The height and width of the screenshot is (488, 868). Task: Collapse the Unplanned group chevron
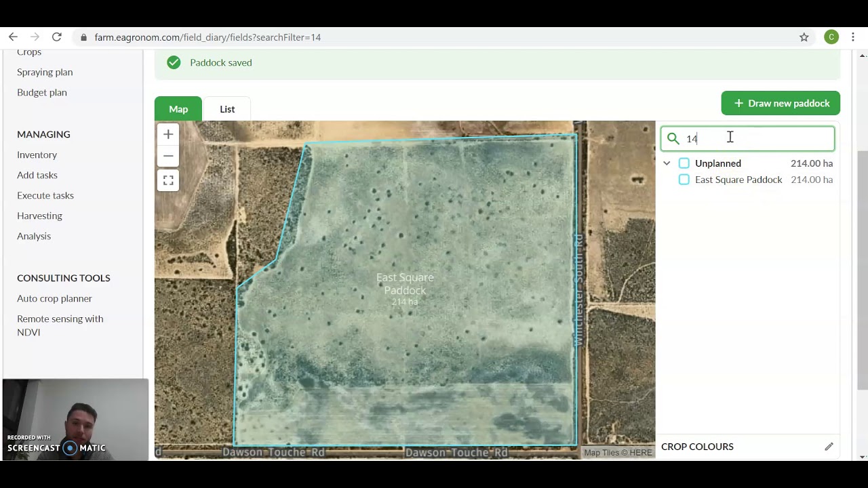coord(667,163)
